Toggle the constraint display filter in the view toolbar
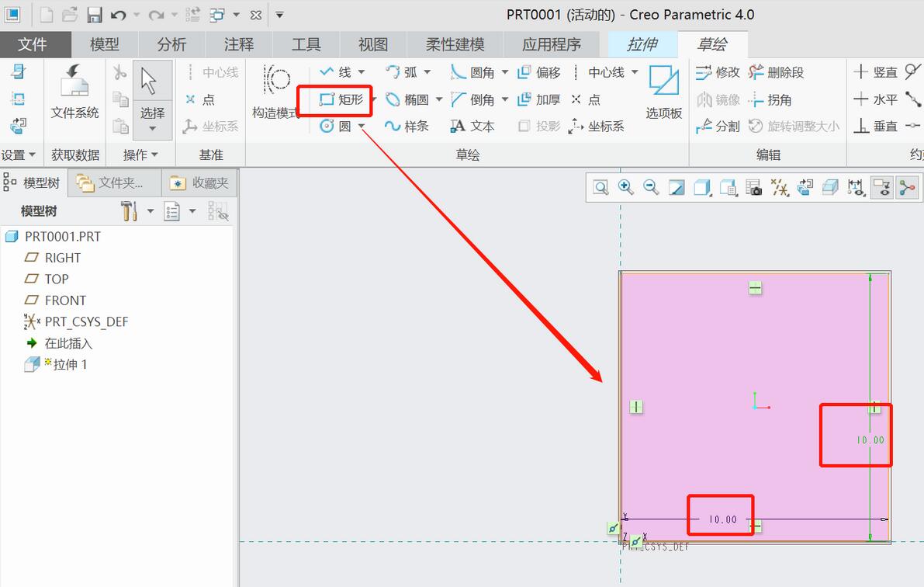This screenshot has width=924, height=587. [x=881, y=187]
